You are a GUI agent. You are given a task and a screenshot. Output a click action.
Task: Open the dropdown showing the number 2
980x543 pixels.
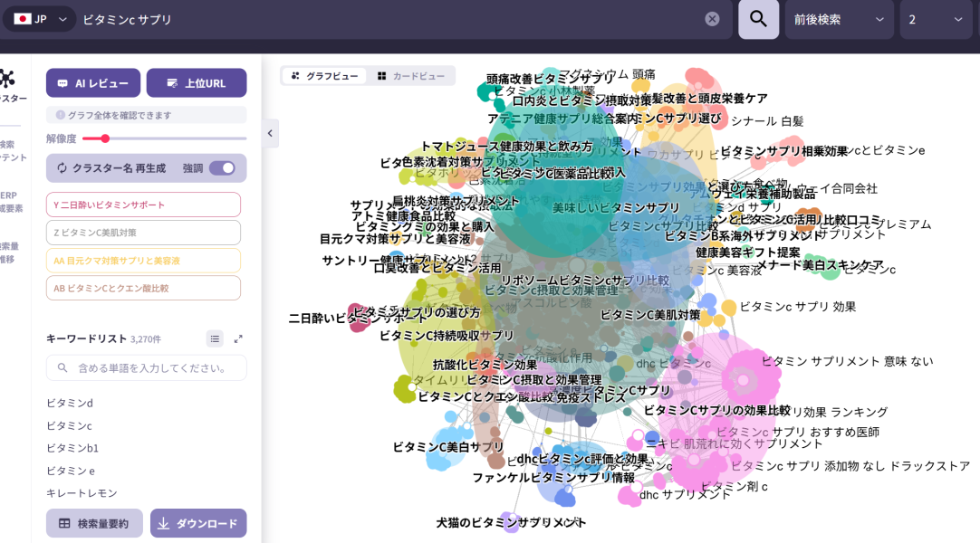936,19
